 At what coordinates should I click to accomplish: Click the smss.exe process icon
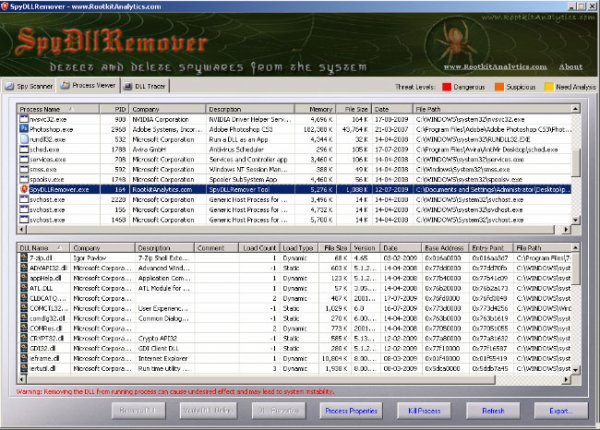(24, 169)
